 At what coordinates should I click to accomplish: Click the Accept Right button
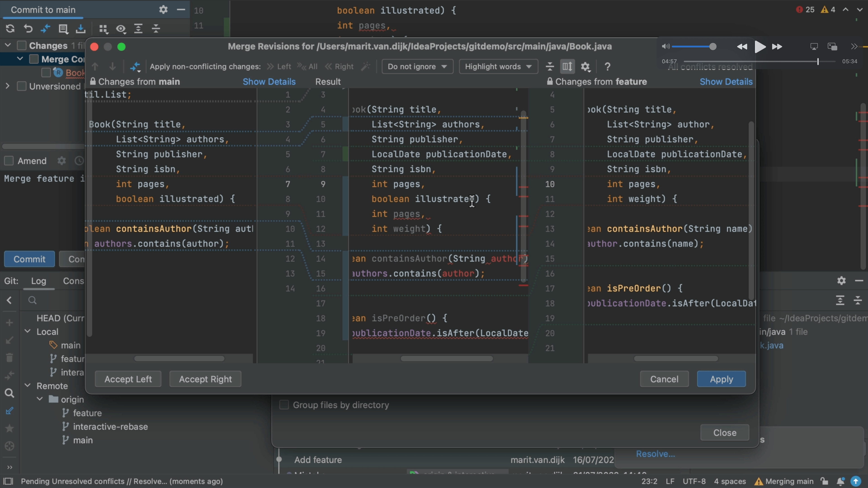(205, 378)
